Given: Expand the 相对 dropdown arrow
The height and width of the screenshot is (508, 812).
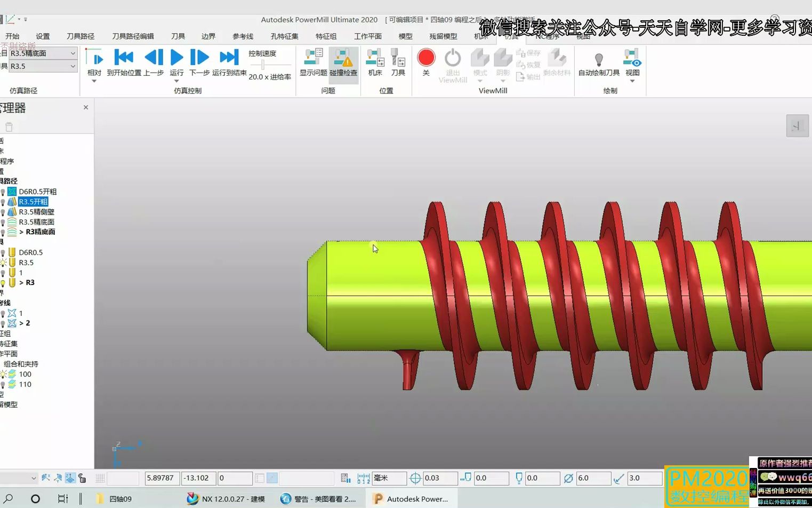Looking at the screenshot, I should 94,81.
